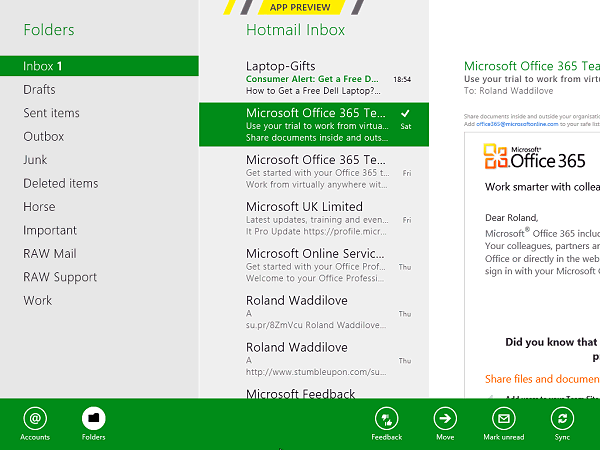Open Feedback icon in app bar
600x450 pixels.
(x=386, y=419)
